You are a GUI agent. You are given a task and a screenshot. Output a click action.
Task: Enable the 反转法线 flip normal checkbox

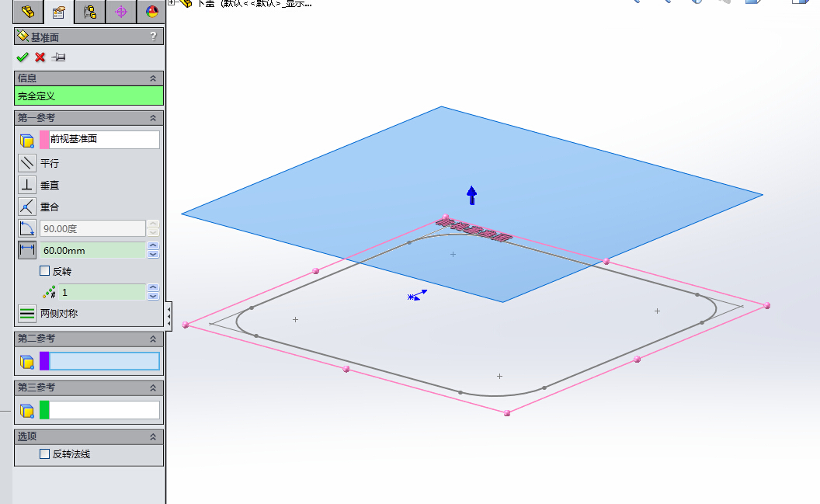tap(45, 454)
